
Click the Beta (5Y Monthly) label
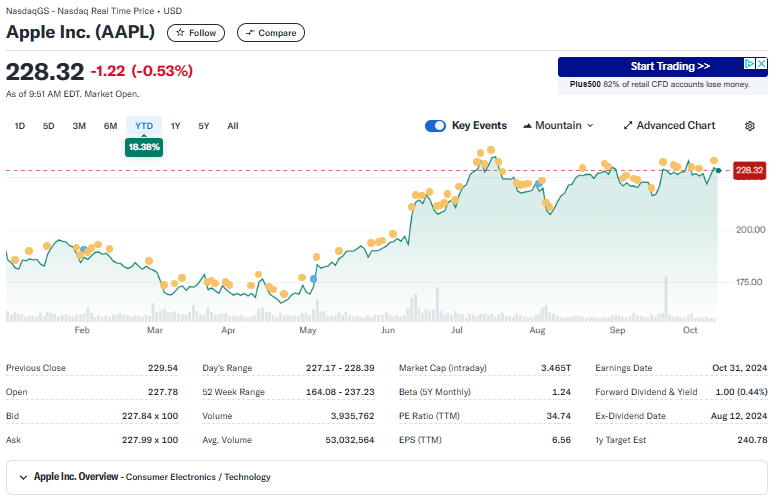(x=435, y=392)
